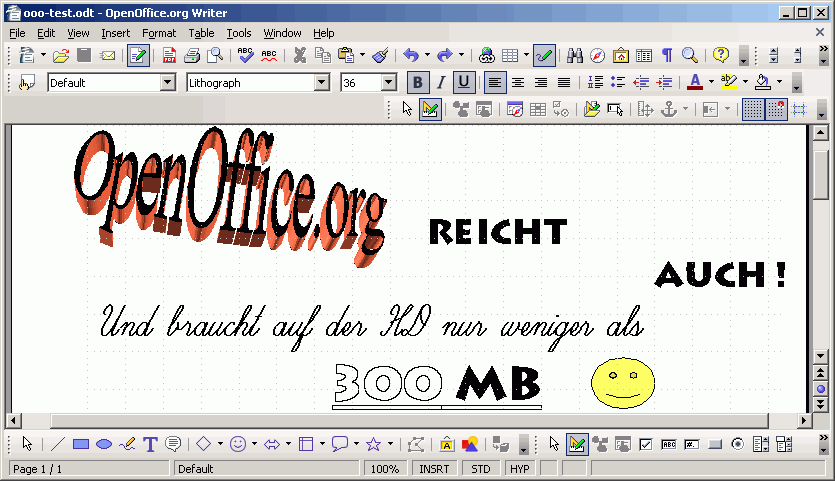Toggle Display Grid in form toolbar

click(753, 110)
